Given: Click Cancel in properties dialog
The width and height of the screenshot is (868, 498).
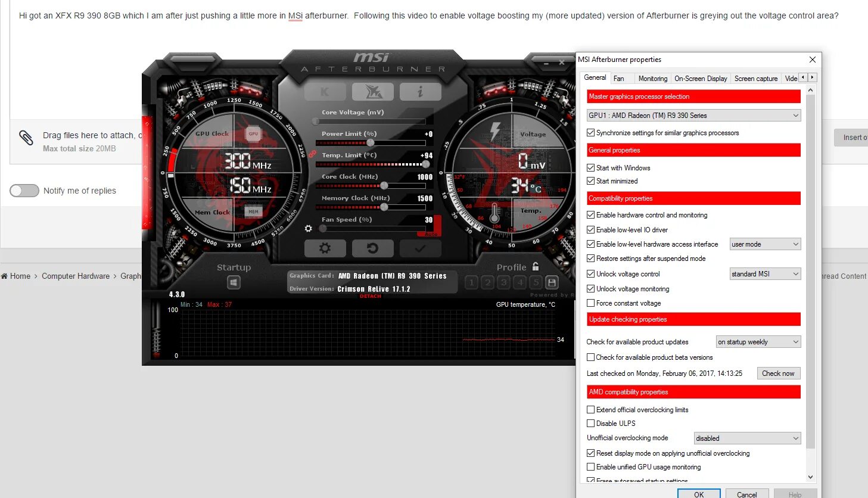Looking at the screenshot, I should pos(746,494).
